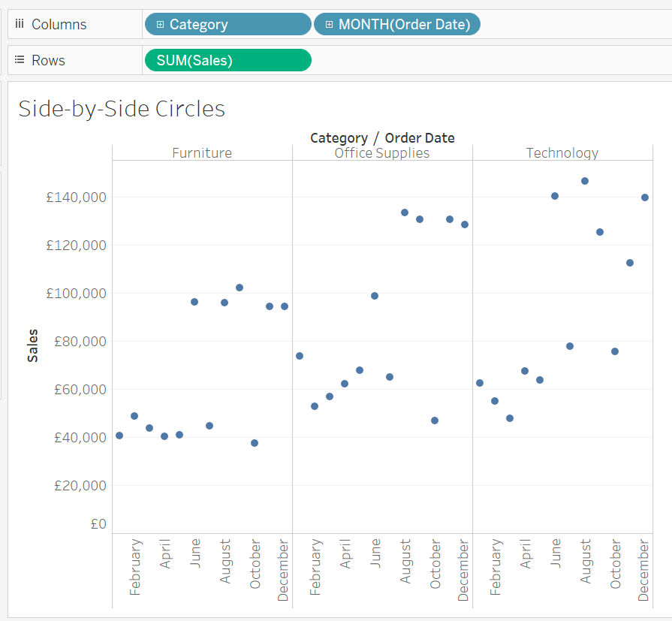
Task: Click the Columns shelf grid icon
Action: (19, 24)
